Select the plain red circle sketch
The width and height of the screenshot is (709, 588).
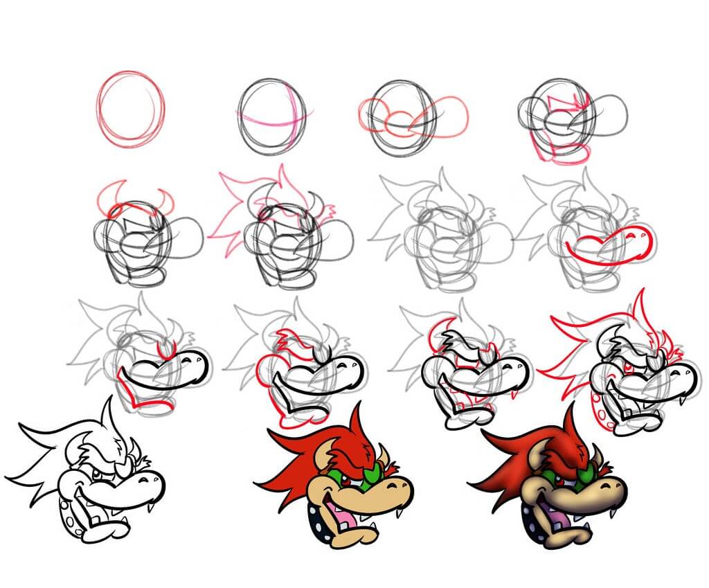click(x=131, y=109)
